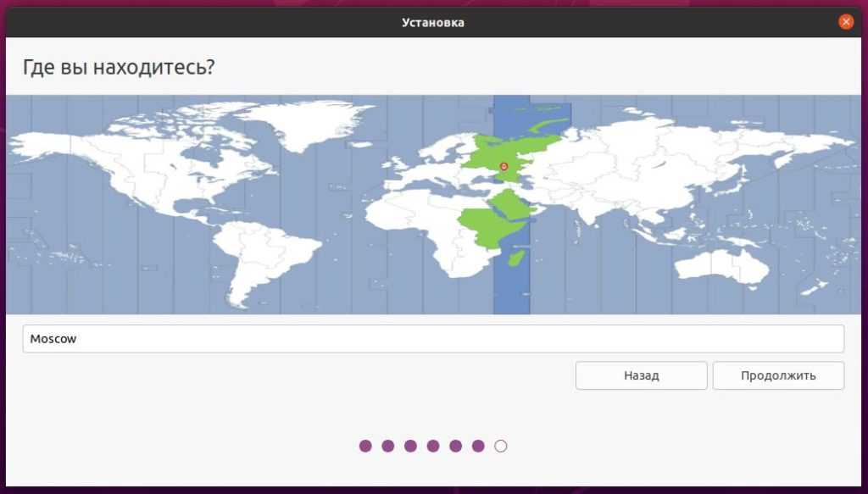Screen dimensions: 868x494
Task: Click the fourth progress dot
Action: [x=433, y=446]
